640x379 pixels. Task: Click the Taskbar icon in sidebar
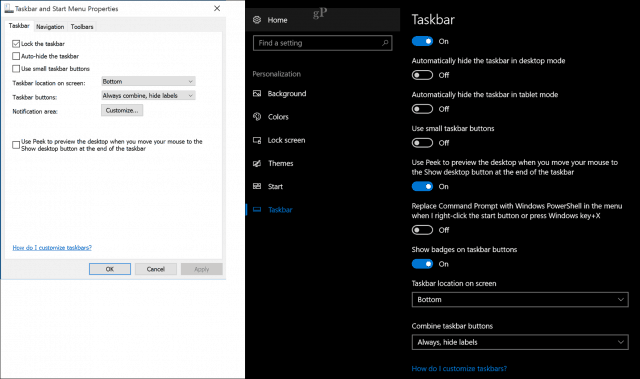point(257,210)
